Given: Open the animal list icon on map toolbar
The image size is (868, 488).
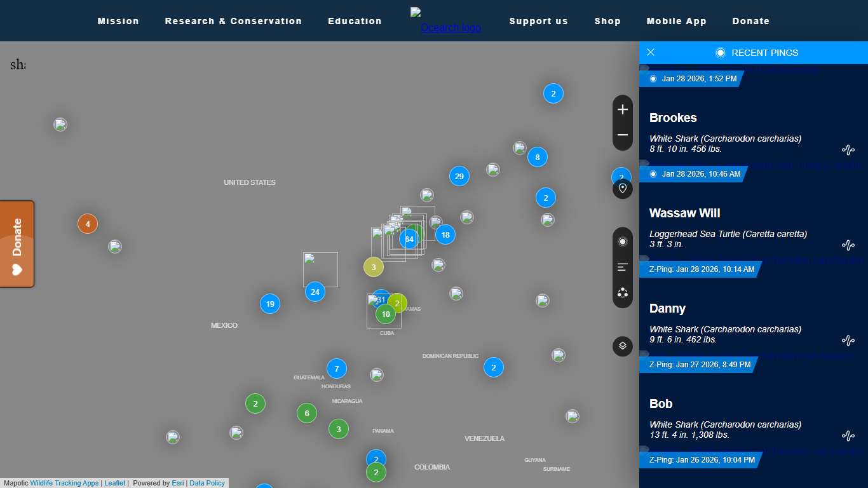Looking at the screenshot, I should pos(623,268).
